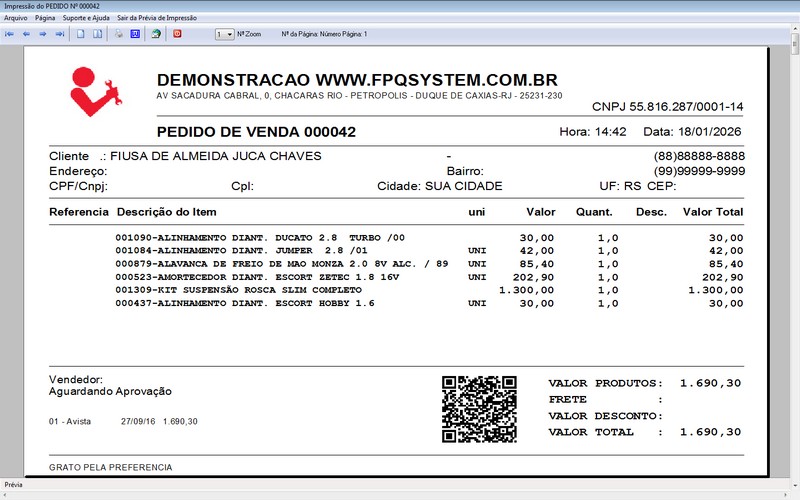Viewport: 800px width, 500px height.
Task: Click item 000879-ALAVANCA DE FREIO DE MAO row
Action: click(x=429, y=264)
